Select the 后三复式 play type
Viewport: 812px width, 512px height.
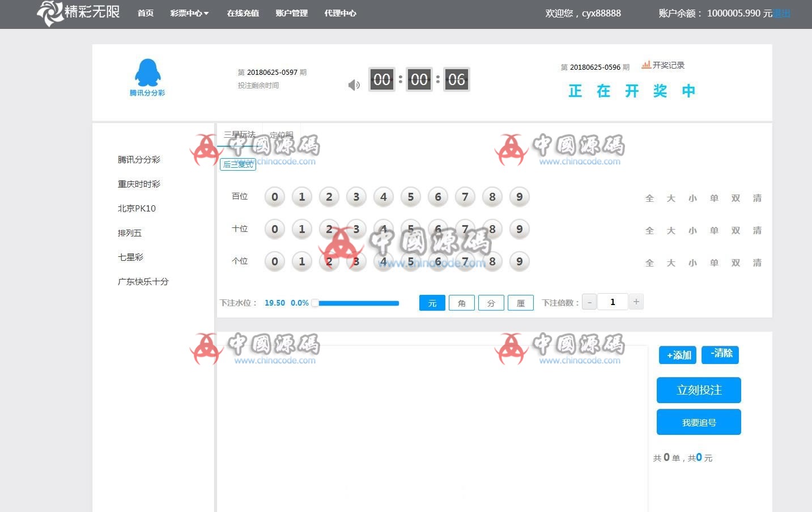click(238, 164)
